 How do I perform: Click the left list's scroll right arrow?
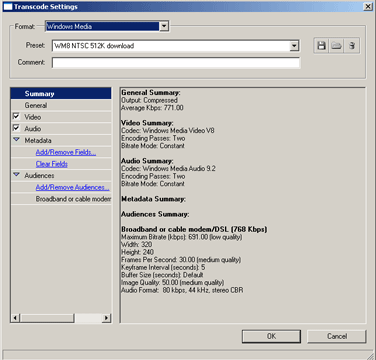(106, 318)
